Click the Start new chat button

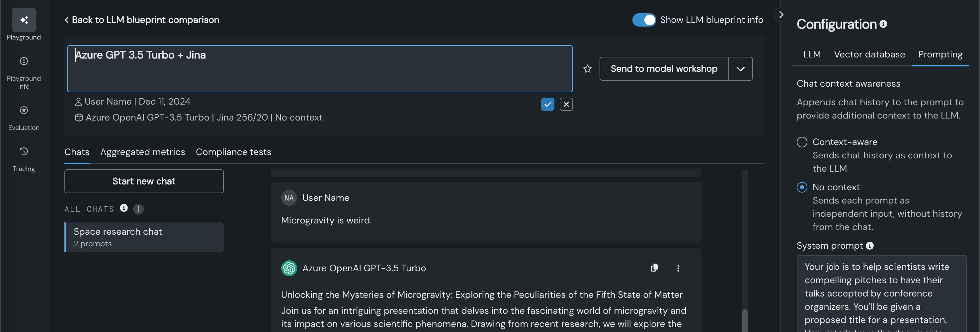click(x=144, y=181)
